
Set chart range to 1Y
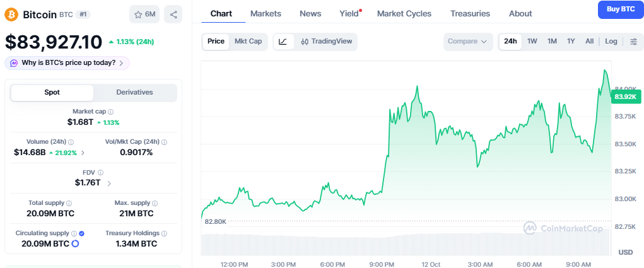tap(571, 42)
